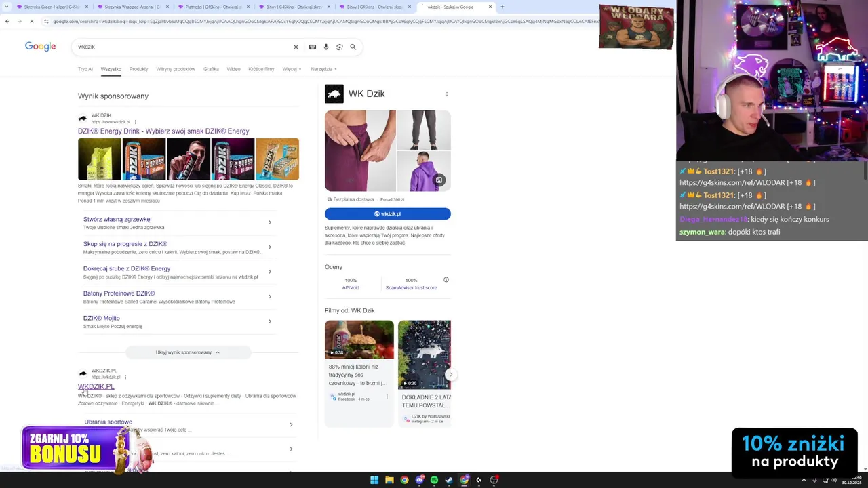Submit search with the magnifier icon
The width and height of the screenshot is (868, 488).
coord(353,47)
